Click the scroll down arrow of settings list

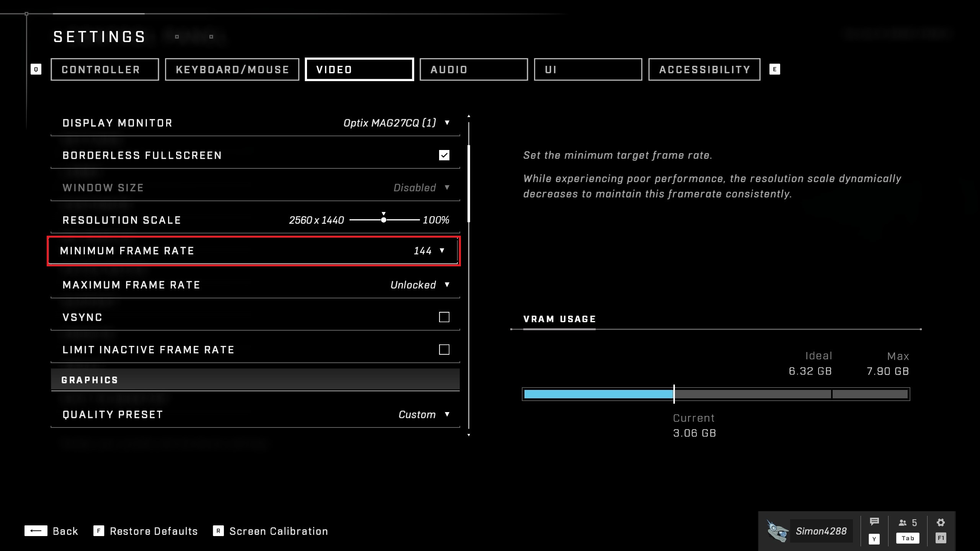click(469, 435)
